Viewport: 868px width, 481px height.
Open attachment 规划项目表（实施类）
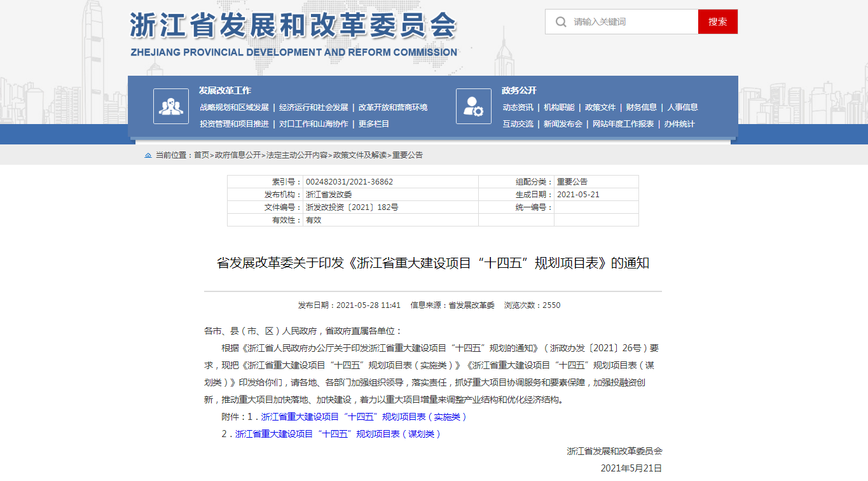[x=364, y=417]
